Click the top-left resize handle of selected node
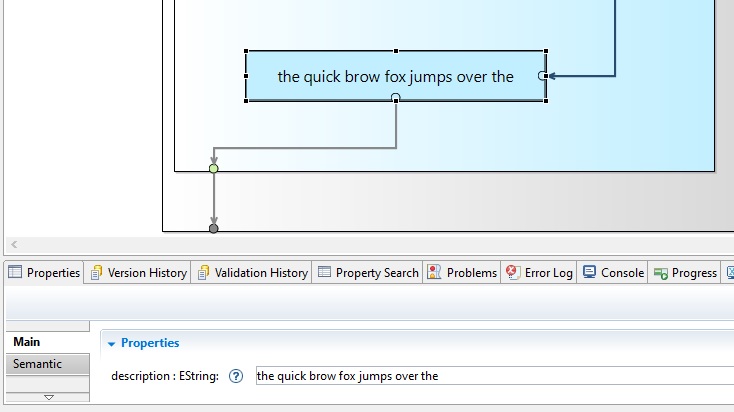 click(x=246, y=51)
